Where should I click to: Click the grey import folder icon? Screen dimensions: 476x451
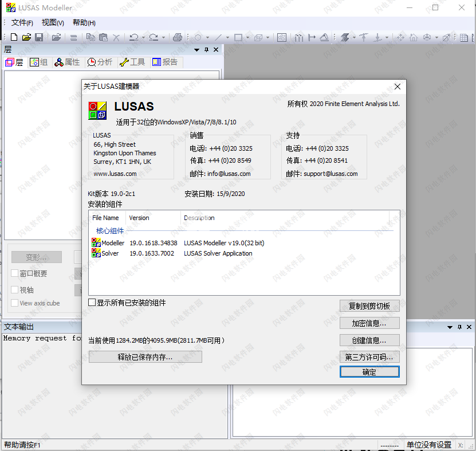(x=56, y=37)
